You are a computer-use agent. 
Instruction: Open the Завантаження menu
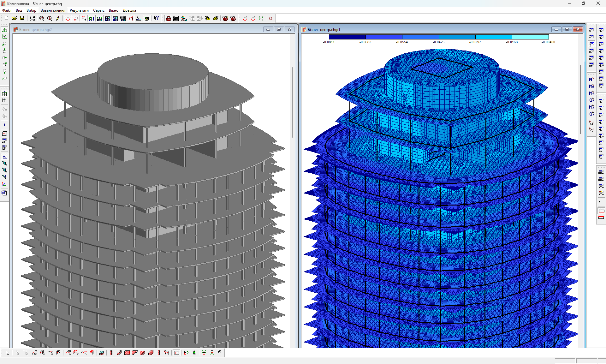coord(53,10)
